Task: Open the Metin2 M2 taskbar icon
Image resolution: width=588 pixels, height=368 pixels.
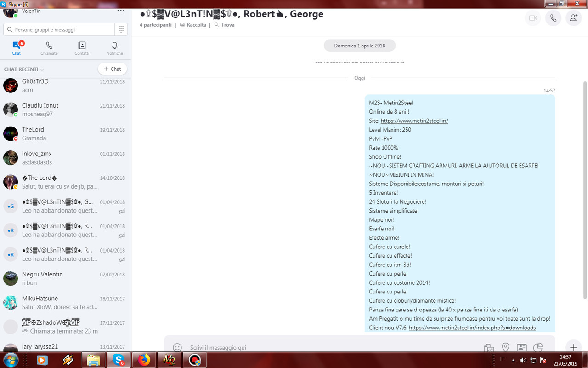Action: click(x=169, y=360)
